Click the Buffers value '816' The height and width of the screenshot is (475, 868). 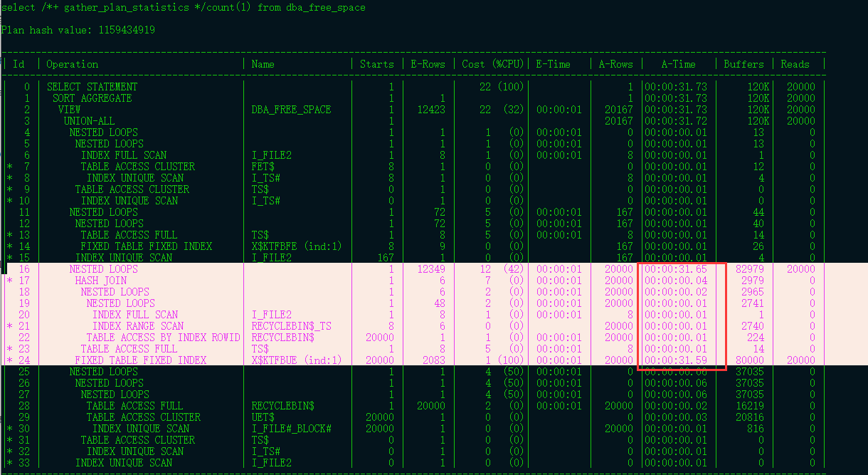coord(756,429)
